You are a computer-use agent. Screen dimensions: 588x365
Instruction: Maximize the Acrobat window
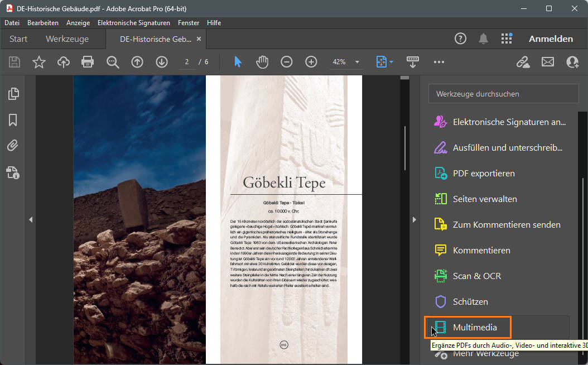[549, 8]
